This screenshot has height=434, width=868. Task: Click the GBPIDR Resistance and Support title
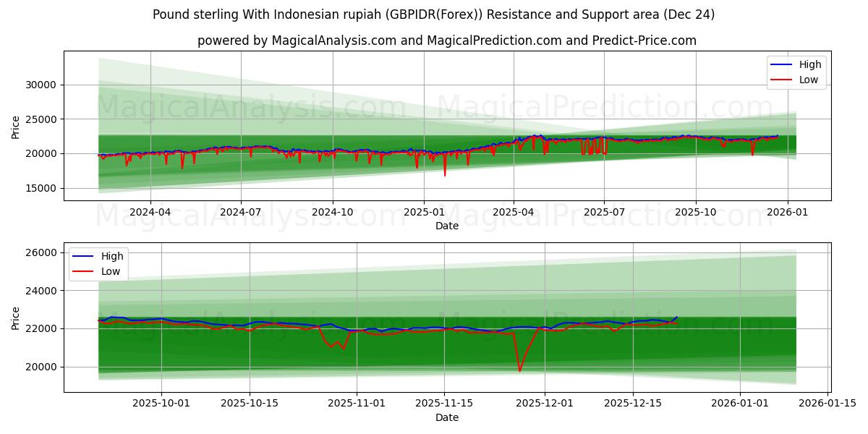pyautogui.click(x=434, y=14)
